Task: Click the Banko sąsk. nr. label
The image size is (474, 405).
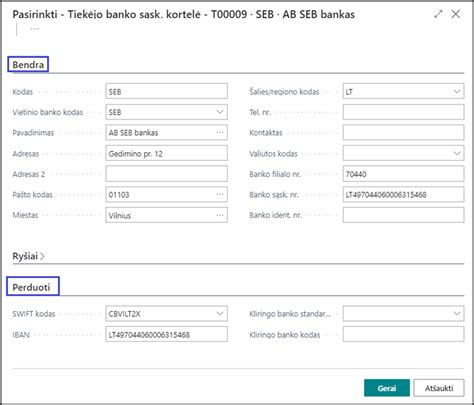Action: [274, 195]
